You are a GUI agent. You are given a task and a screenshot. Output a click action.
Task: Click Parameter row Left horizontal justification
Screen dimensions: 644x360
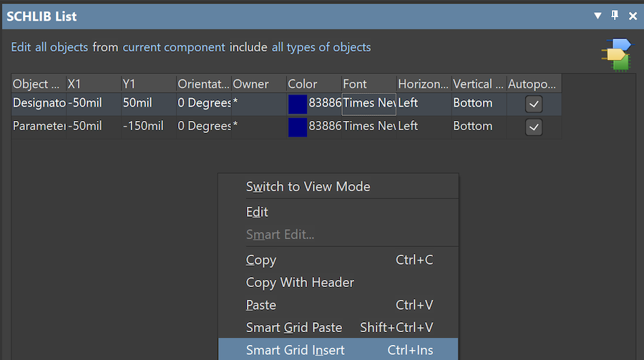pos(424,126)
